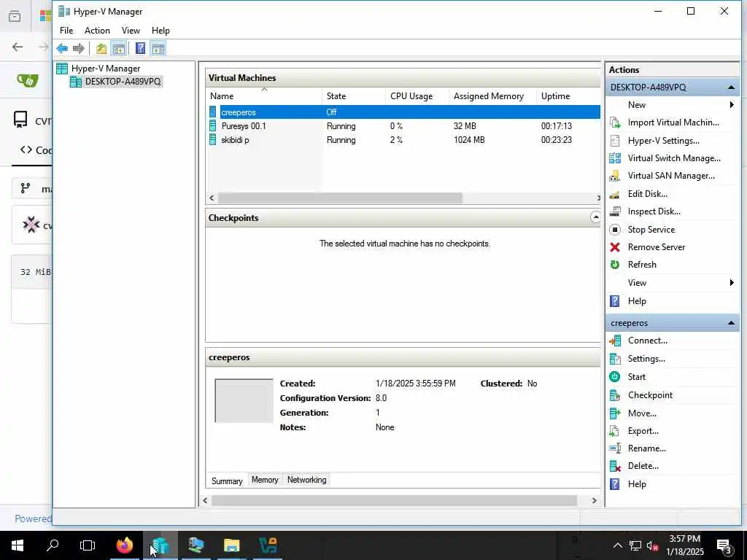This screenshot has height=560, width=747.
Task: Select the creeperos virtual machine row
Action: [403, 112]
